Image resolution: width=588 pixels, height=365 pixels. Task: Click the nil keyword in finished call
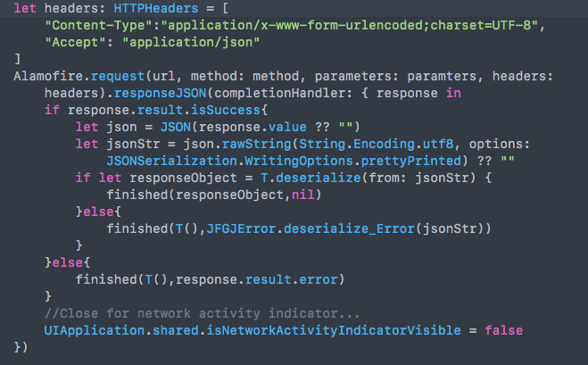click(302, 195)
